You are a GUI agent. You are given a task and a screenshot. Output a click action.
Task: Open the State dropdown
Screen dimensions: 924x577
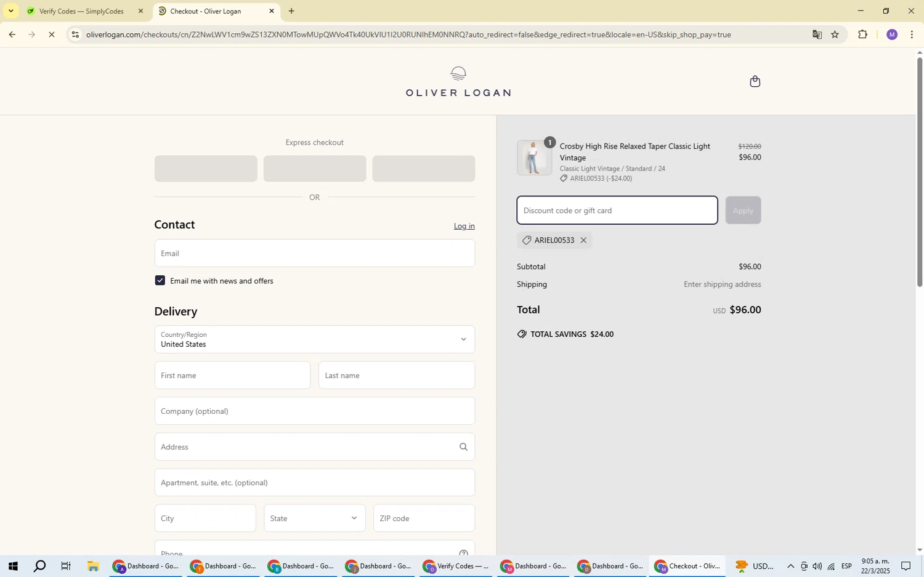(314, 518)
